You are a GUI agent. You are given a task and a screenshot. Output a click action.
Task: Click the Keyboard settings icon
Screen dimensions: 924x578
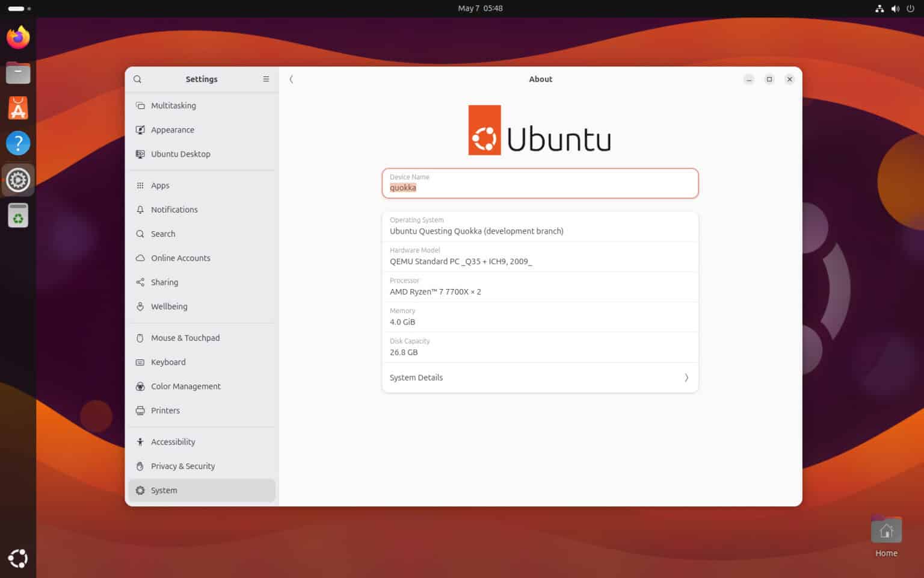(140, 362)
